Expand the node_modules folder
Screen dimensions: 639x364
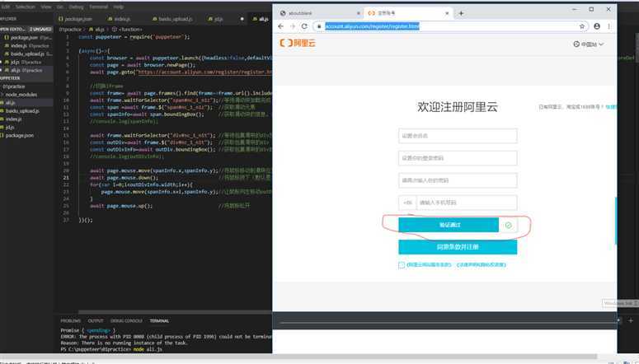(x=26, y=95)
